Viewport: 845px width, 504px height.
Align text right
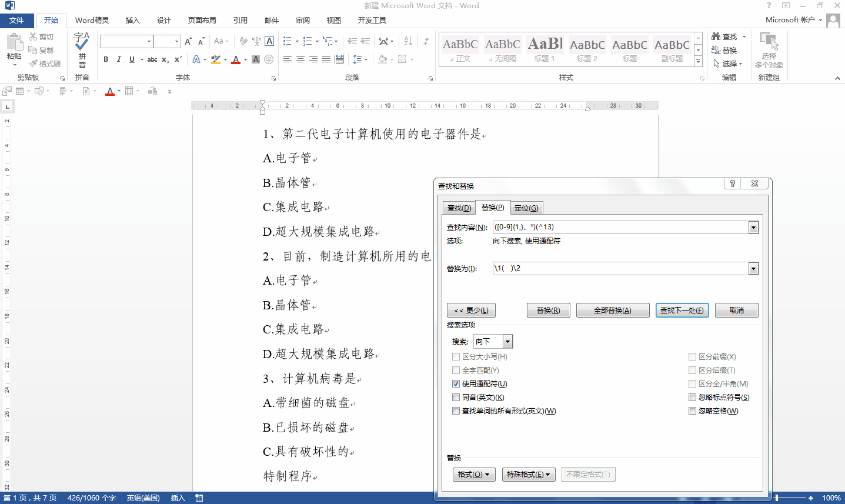[x=313, y=59]
